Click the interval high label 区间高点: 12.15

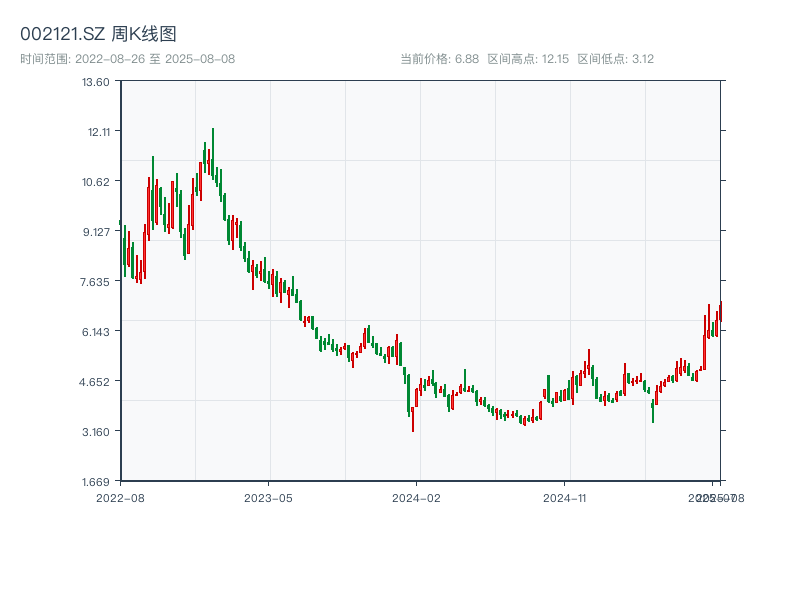point(528,59)
